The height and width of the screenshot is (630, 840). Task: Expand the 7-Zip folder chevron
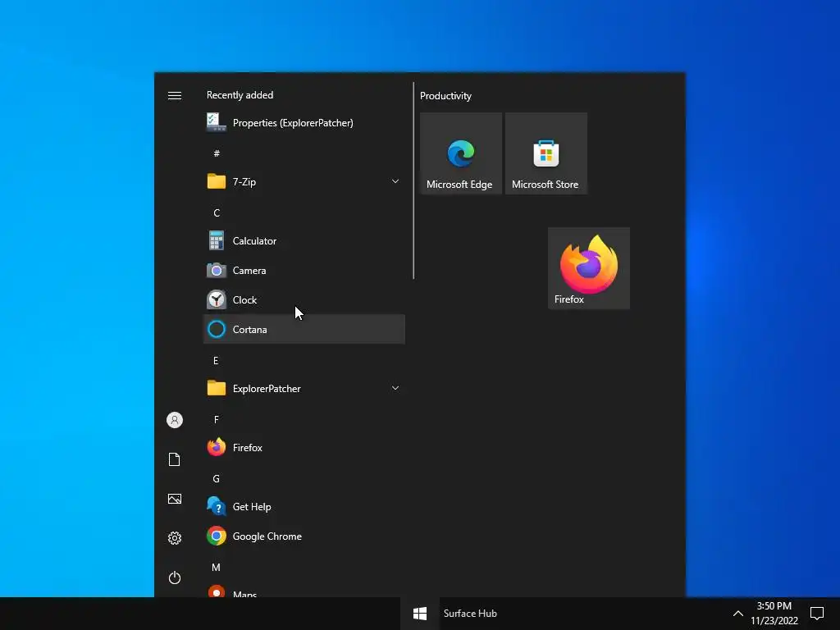click(x=395, y=181)
